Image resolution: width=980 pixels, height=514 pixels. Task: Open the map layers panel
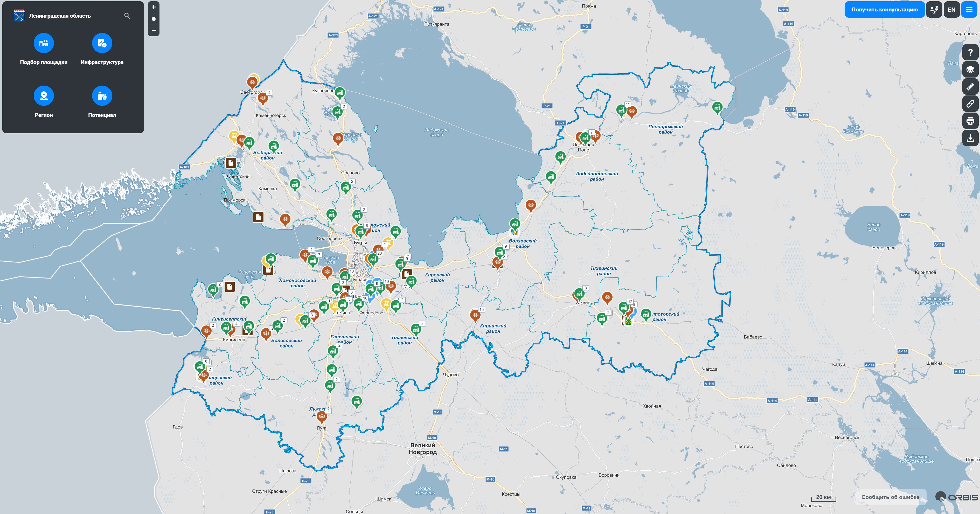pos(970,69)
